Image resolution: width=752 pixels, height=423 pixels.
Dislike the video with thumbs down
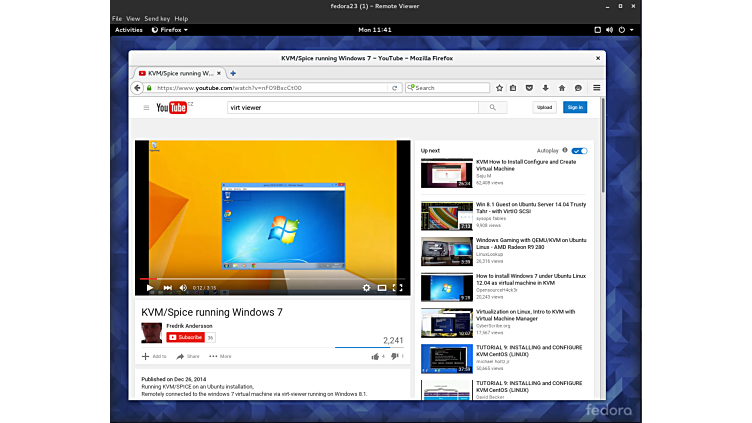tap(395, 355)
